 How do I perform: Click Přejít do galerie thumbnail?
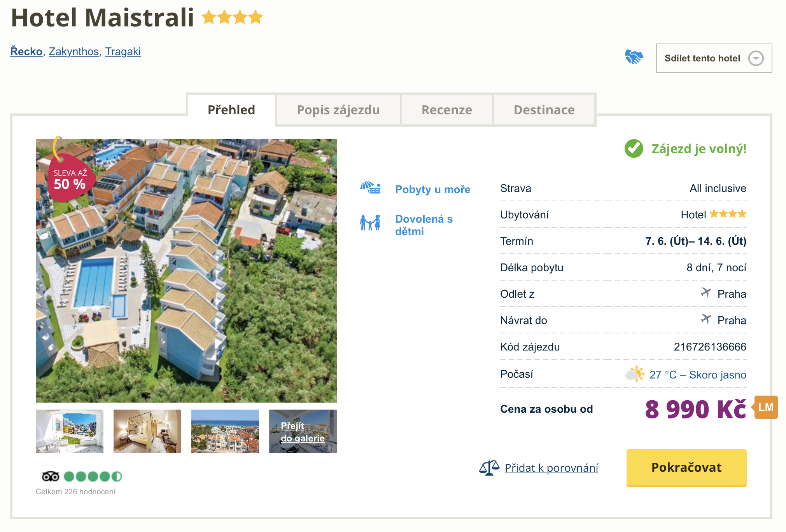point(303,431)
